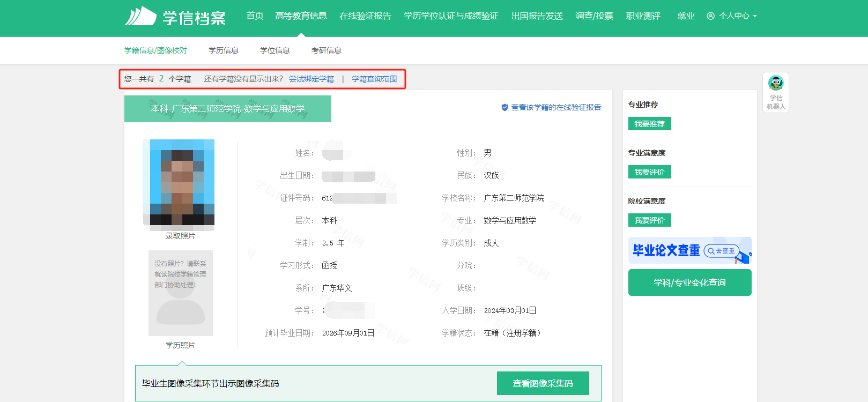Click the 汉族 ethnicity value
The width and height of the screenshot is (868, 402).
coord(491,175)
